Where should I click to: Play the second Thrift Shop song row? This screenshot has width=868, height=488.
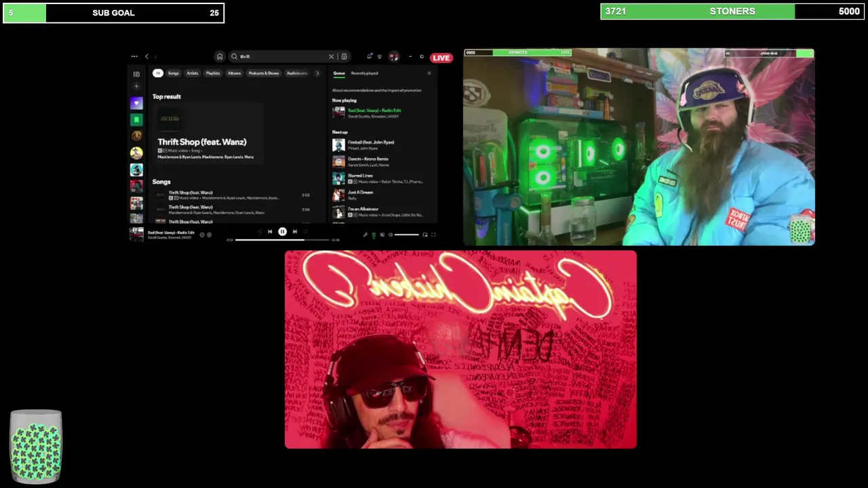[231, 209]
